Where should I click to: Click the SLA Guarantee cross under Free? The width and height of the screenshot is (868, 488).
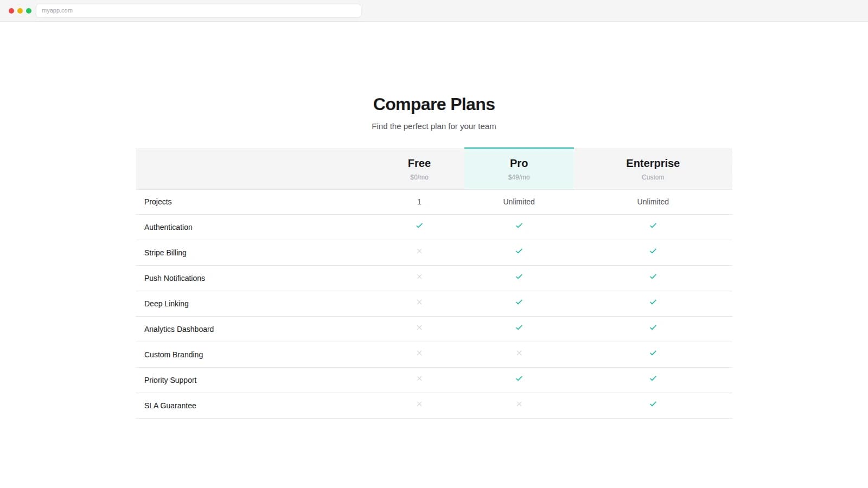pos(419,404)
